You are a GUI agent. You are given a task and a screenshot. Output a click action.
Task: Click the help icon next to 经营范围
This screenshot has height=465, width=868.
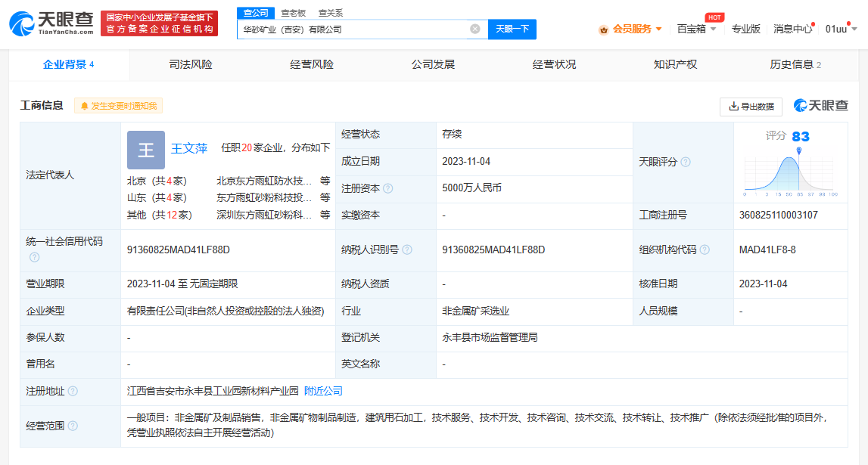(x=73, y=426)
